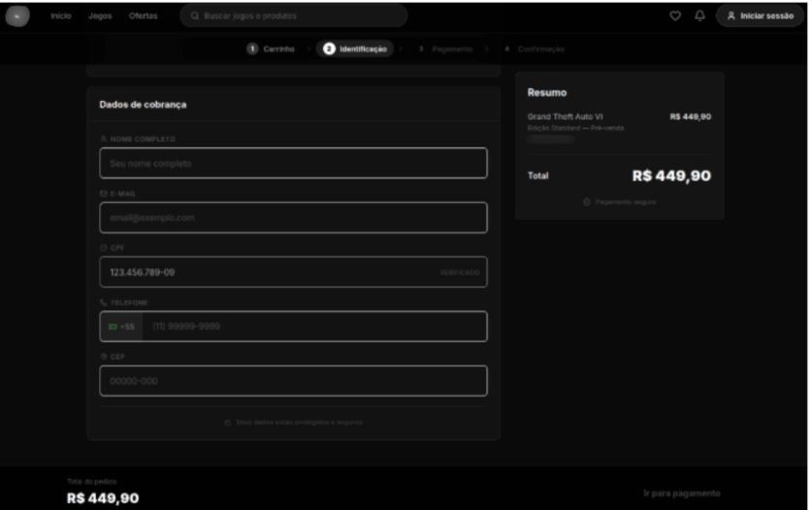The width and height of the screenshot is (812, 510).
Task: Go back to step 1 Carrinho
Action: point(271,48)
